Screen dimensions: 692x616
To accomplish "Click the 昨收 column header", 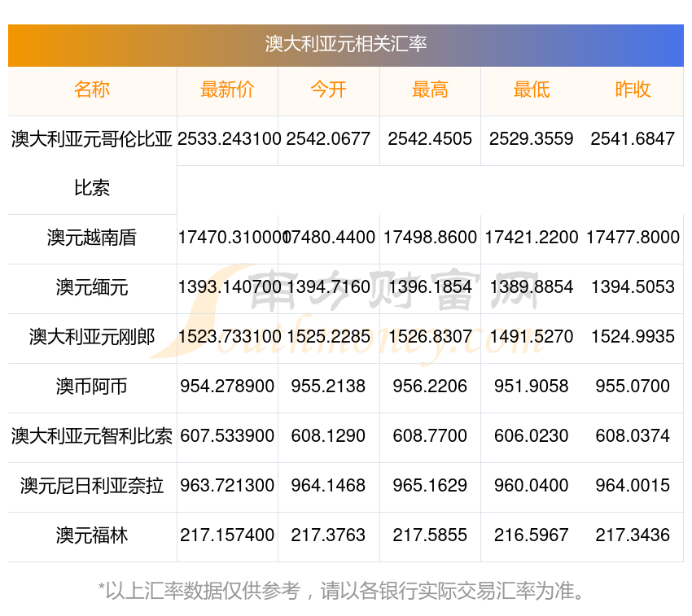I will tap(633, 90).
